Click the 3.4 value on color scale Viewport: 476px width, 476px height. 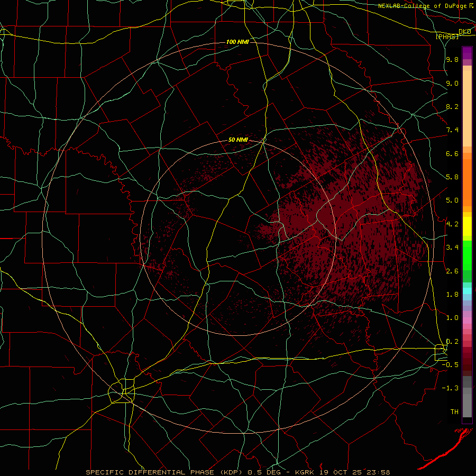(x=452, y=248)
